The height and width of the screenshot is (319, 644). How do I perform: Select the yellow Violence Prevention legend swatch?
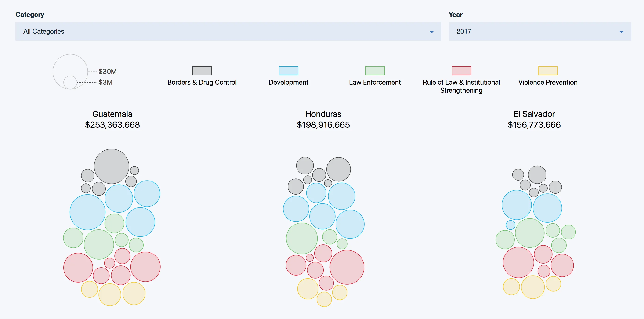(x=548, y=70)
